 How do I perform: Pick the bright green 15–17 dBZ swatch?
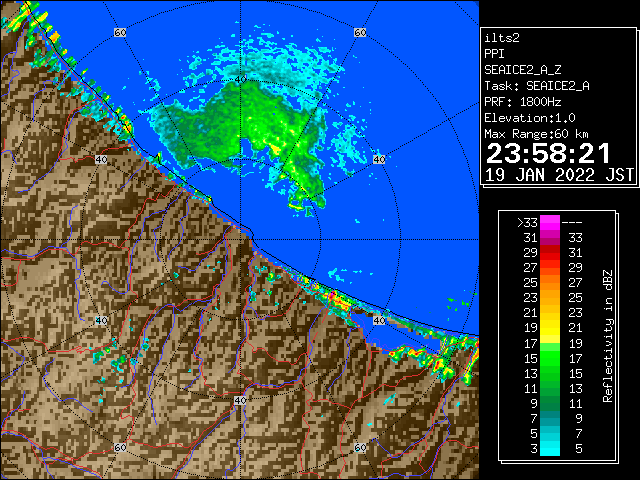550,358
